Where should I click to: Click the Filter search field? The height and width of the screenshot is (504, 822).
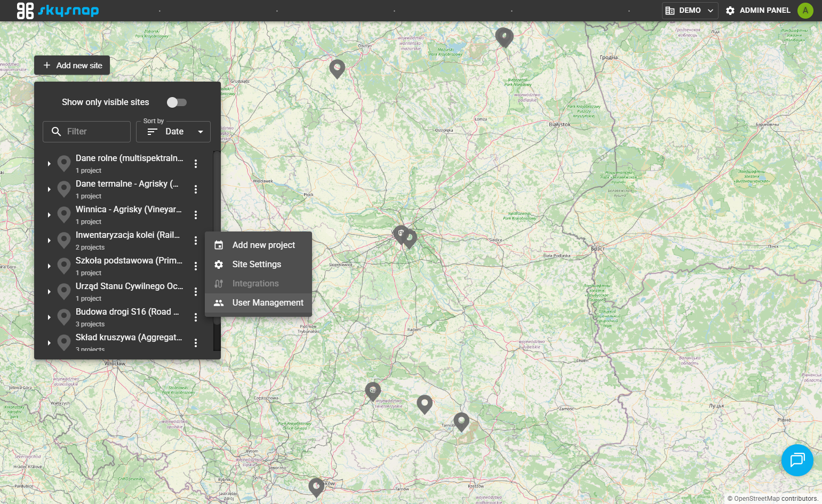click(86, 132)
